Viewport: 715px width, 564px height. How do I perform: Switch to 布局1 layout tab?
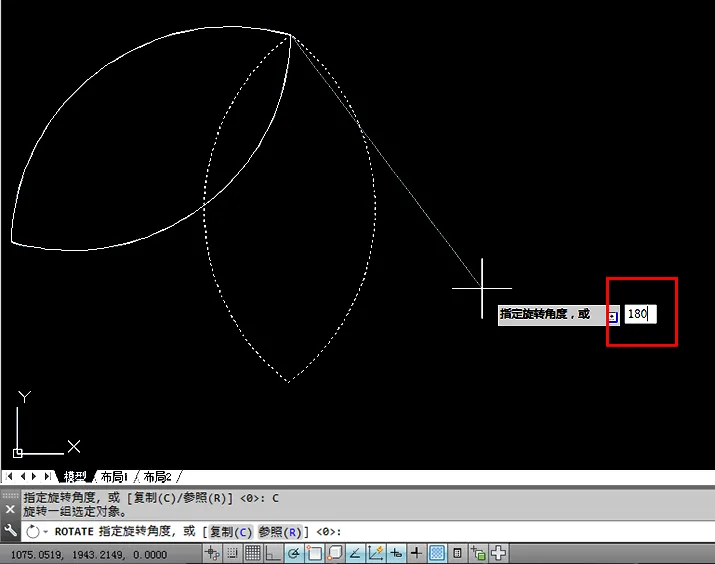(x=114, y=477)
